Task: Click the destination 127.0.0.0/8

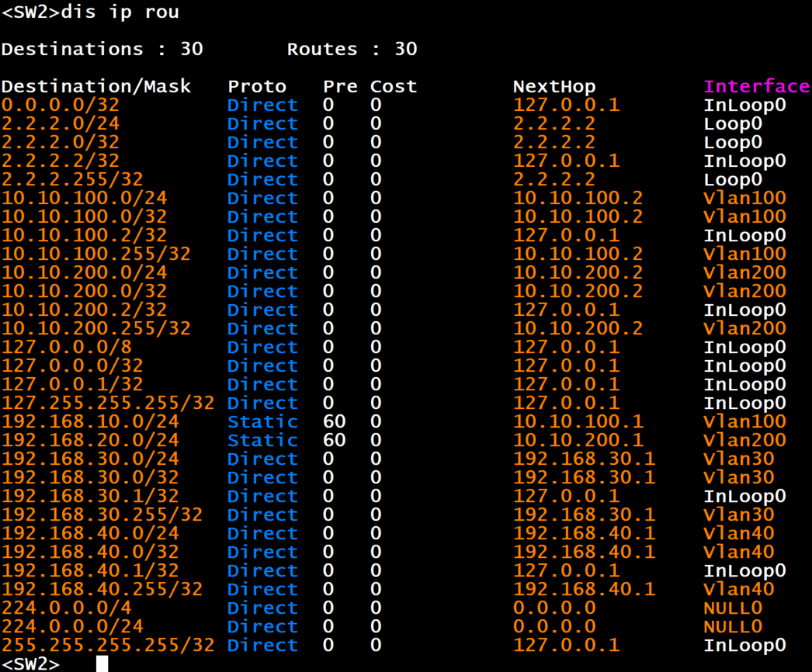Action: tap(67, 347)
